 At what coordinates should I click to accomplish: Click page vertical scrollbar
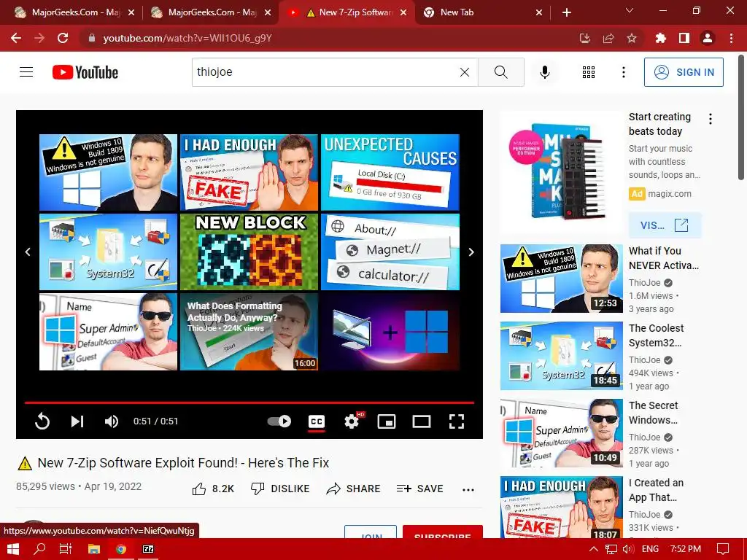pos(741,117)
